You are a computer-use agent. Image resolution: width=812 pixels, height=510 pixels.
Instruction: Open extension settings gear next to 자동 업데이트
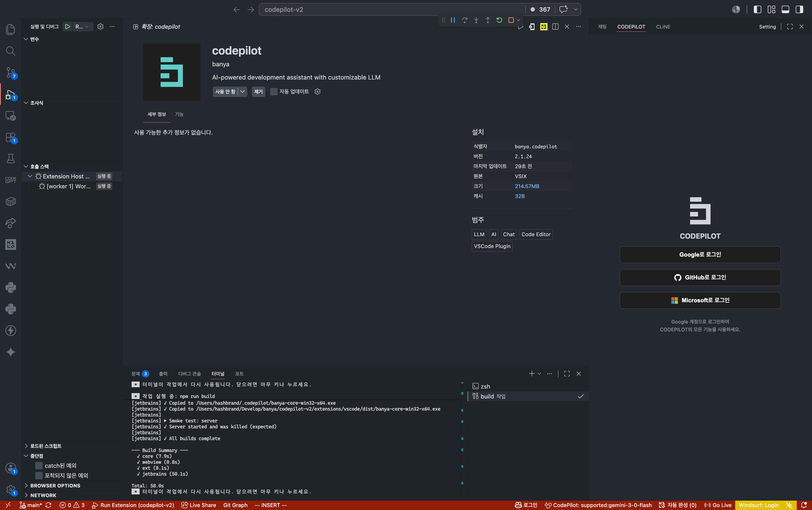(317, 92)
